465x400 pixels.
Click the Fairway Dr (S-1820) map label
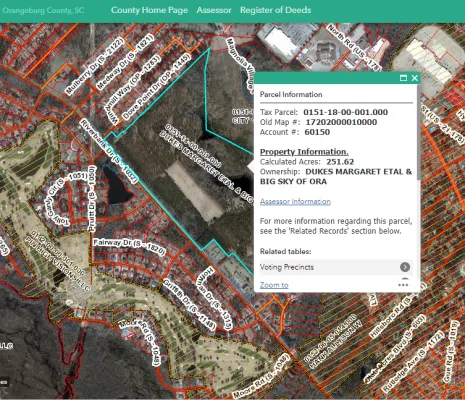(129, 247)
